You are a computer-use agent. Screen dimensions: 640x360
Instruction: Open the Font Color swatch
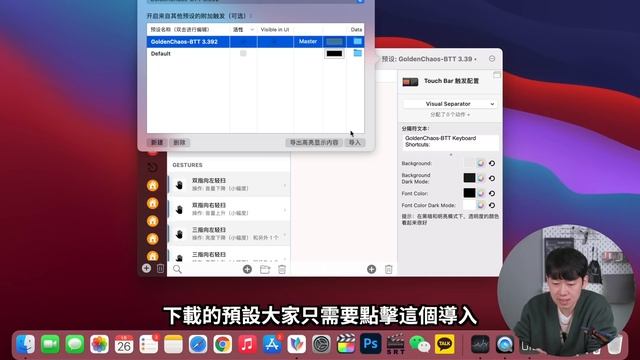click(x=469, y=193)
